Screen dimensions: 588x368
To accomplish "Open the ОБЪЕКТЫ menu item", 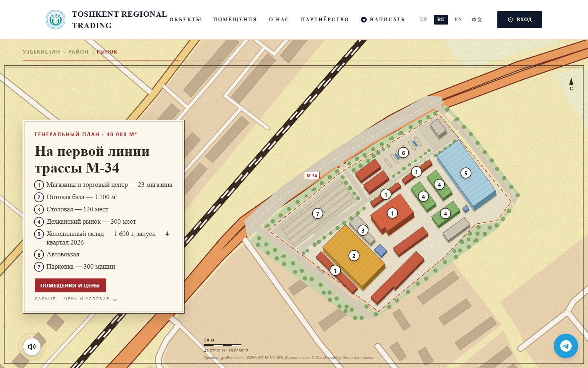I will (185, 20).
